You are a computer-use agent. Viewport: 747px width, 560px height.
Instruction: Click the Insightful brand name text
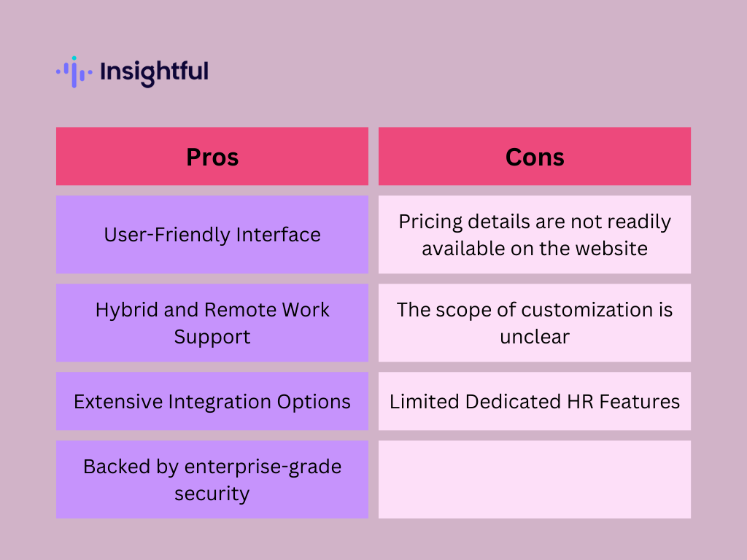coord(154,71)
